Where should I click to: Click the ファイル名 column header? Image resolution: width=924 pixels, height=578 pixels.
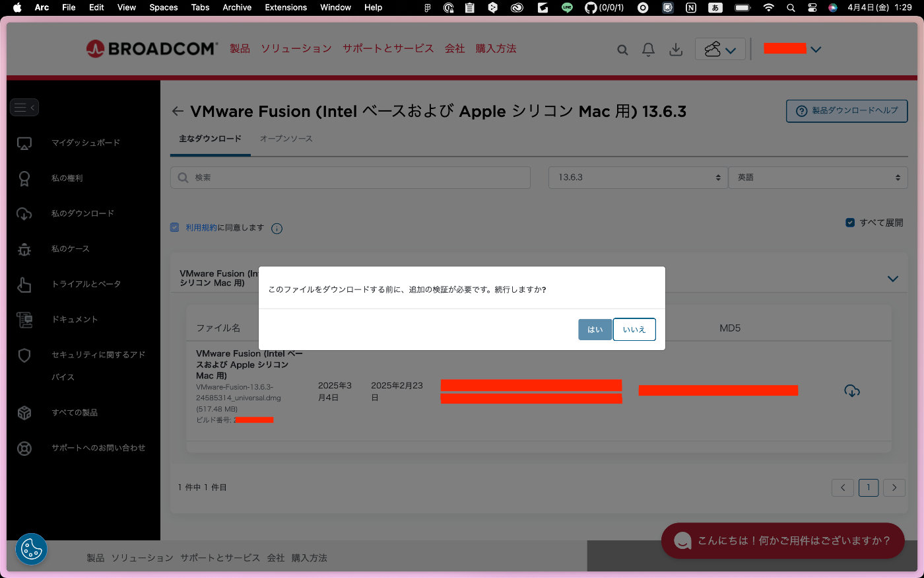(218, 328)
